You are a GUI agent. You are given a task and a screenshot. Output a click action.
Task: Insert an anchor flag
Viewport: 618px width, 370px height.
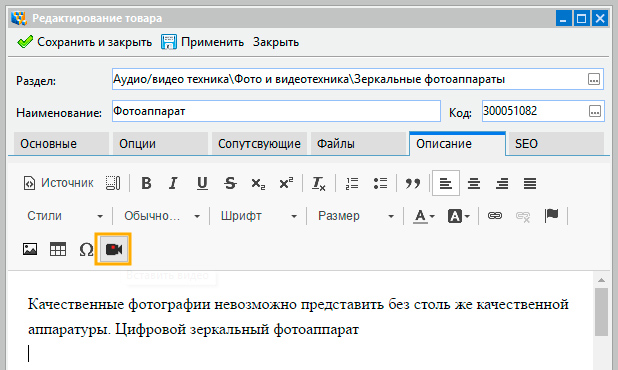[x=551, y=216]
